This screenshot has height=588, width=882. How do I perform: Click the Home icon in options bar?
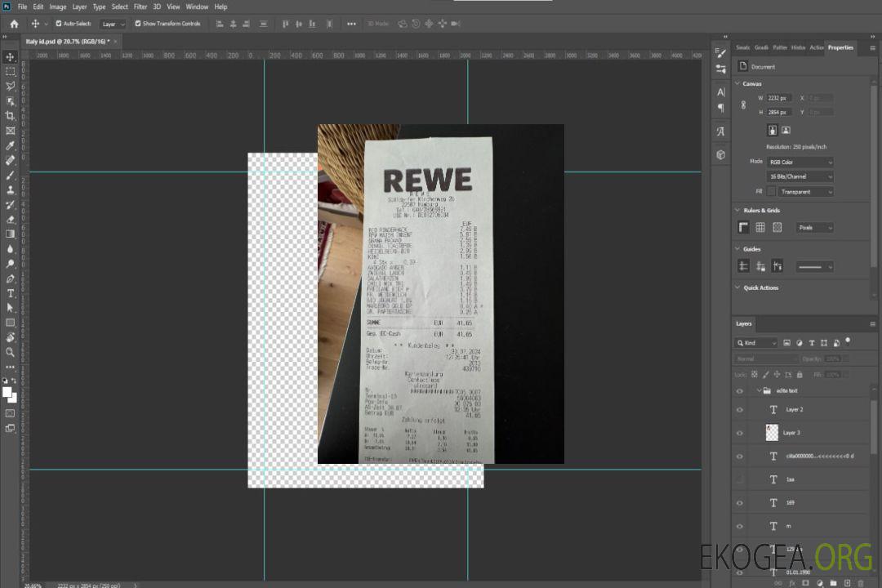(14, 24)
